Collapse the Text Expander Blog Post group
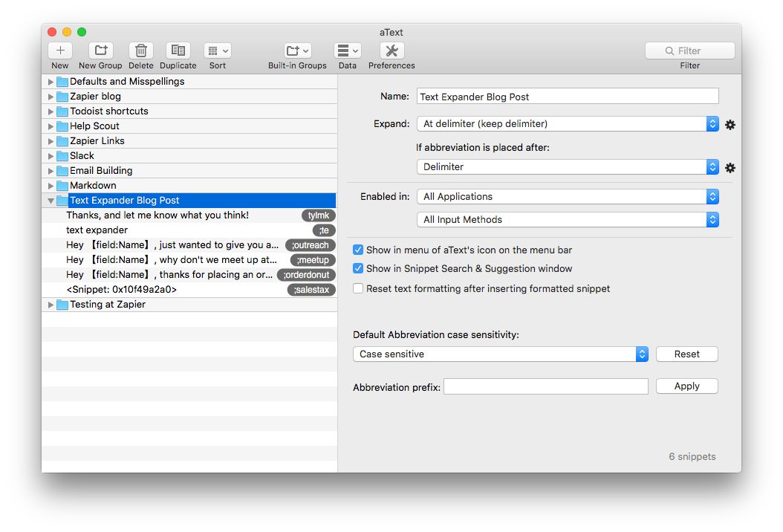This screenshot has height=532, width=783. [x=51, y=201]
